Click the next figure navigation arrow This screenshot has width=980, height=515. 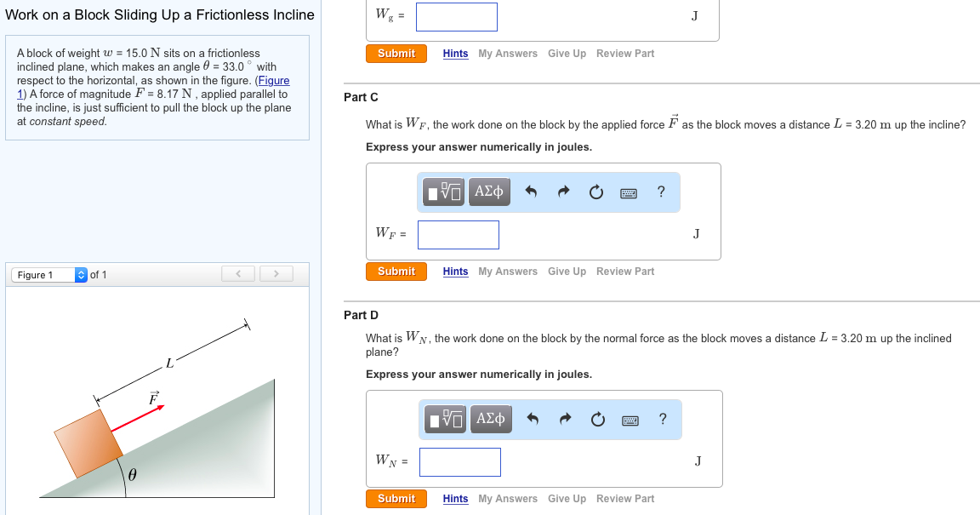tap(276, 273)
